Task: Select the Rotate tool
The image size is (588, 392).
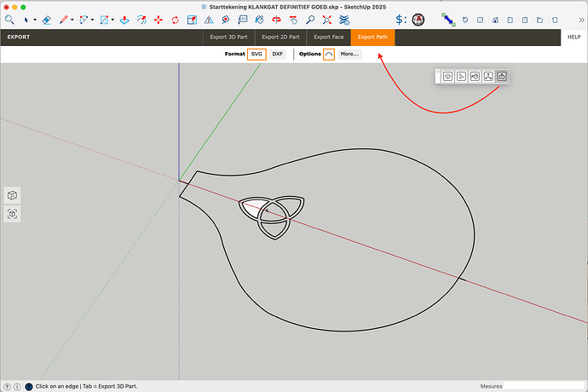Action: tap(176, 20)
